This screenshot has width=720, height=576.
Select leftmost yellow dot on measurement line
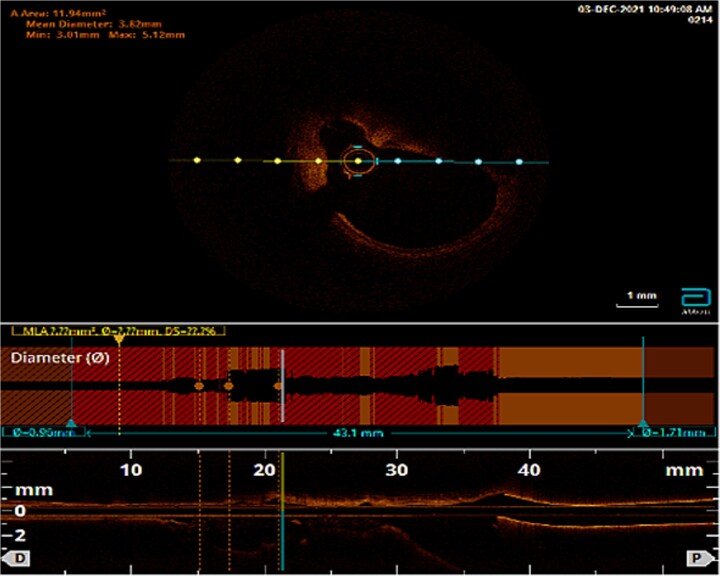197,160
